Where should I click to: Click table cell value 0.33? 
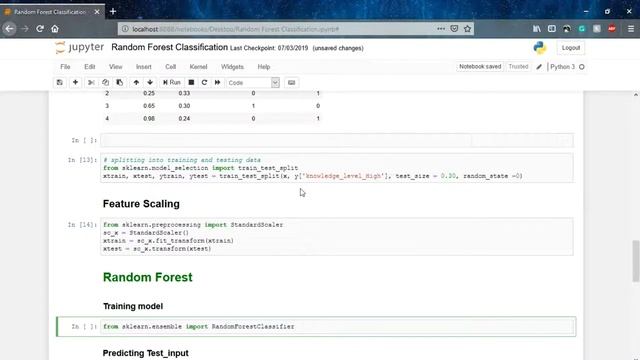pos(184,93)
